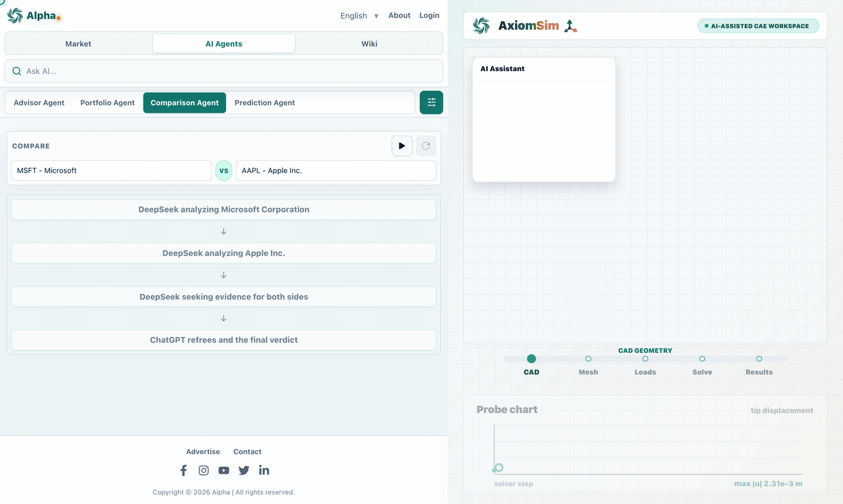Select the Advisor Agent tab

39,103
